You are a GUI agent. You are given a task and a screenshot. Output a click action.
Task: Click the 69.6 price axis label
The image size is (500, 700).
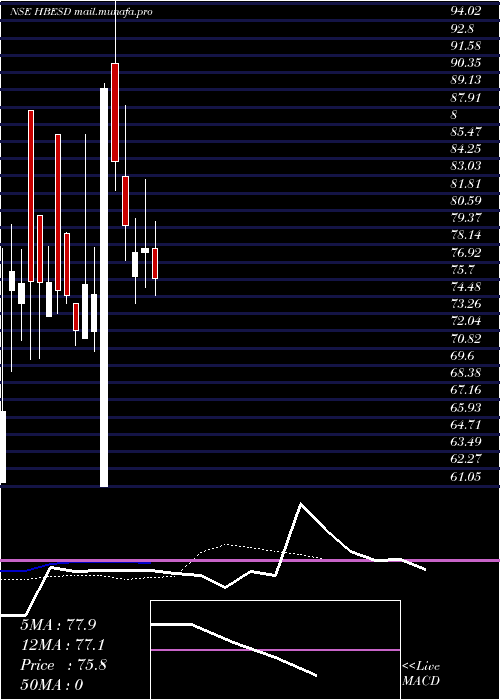point(462,356)
